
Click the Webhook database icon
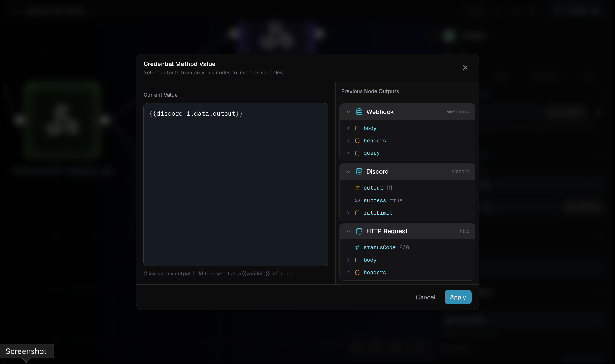pos(359,112)
